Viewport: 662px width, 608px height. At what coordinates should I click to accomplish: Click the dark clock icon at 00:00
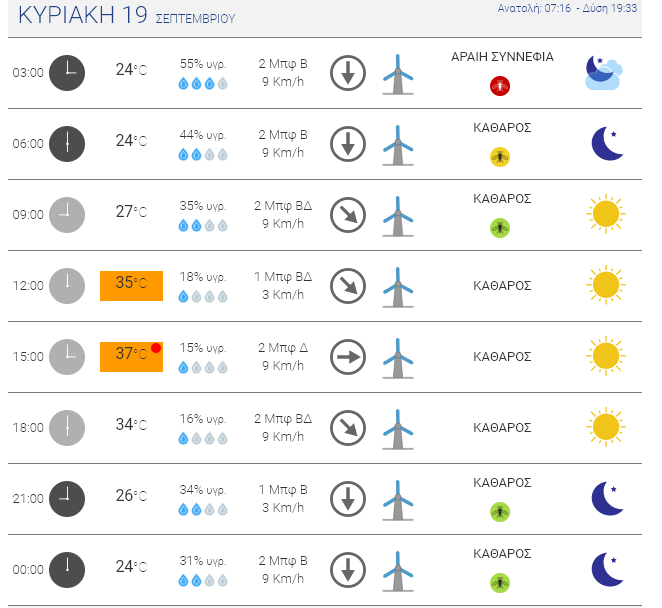pyautogui.click(x=67, y=570)
